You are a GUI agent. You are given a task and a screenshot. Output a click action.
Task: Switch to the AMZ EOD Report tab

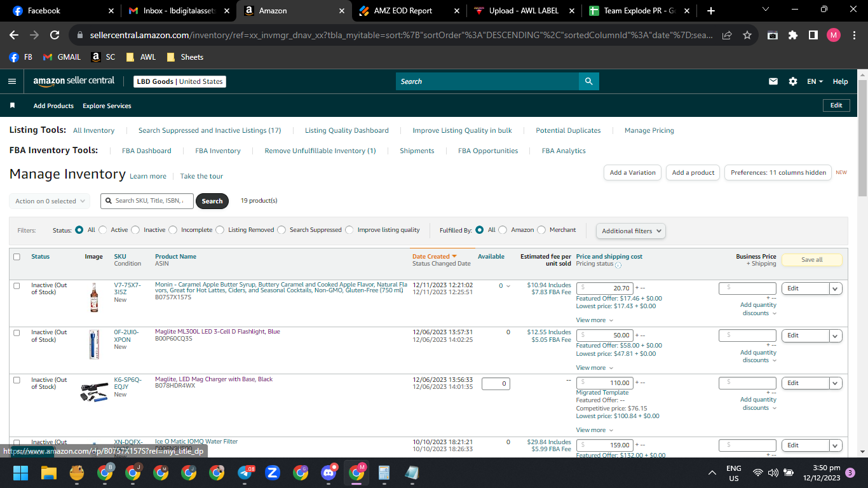[409, 11]
